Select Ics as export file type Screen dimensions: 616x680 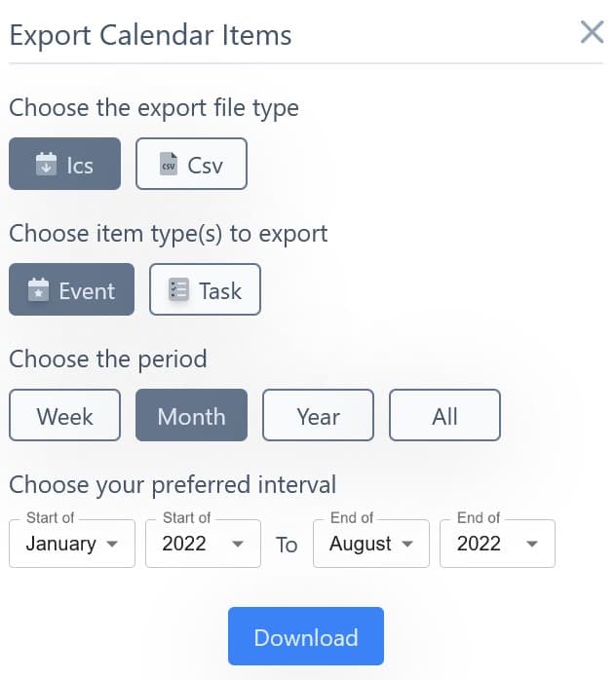[x=64, y=164]
